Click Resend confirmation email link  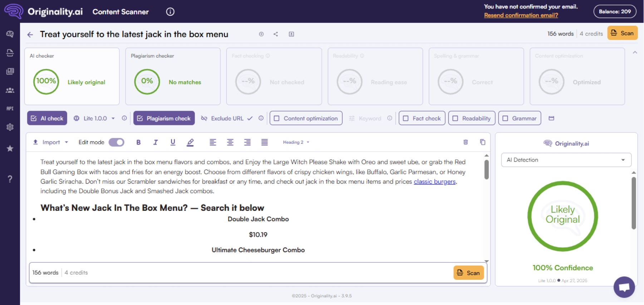tap(521, 15)
